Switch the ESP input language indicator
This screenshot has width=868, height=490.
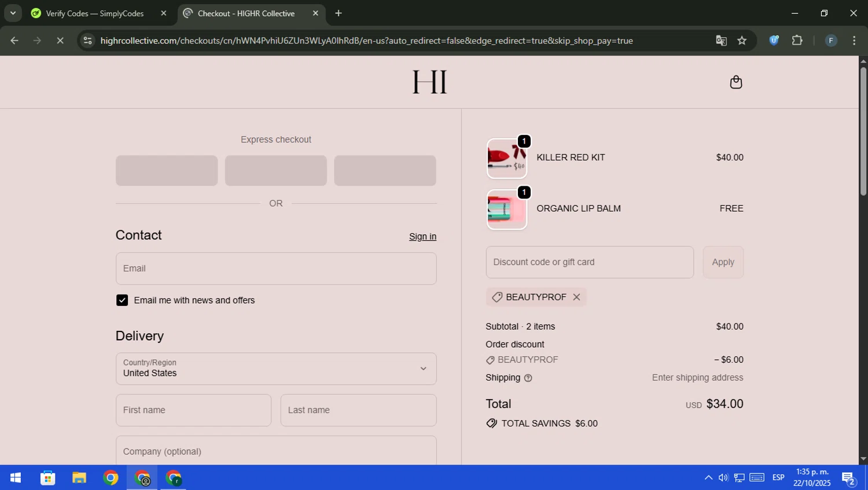778,478
